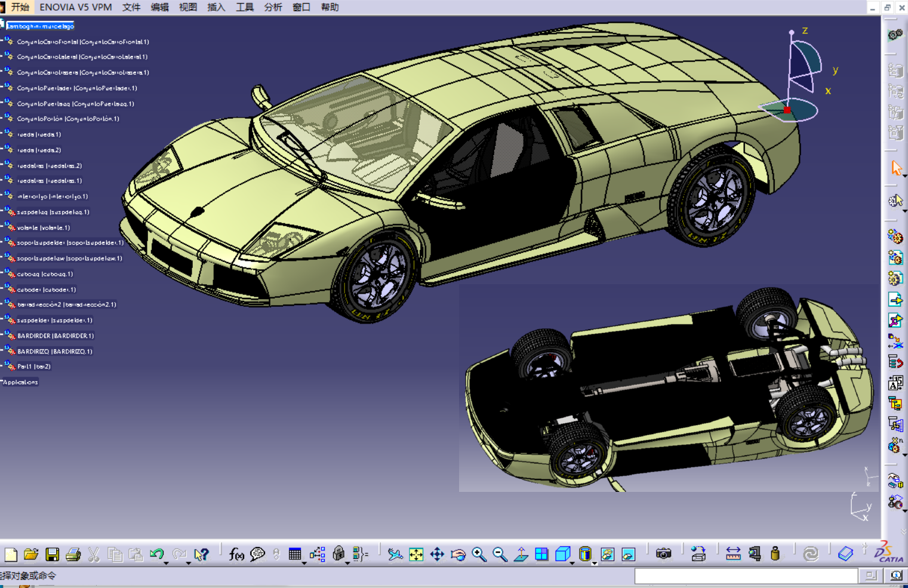Click the padlock lock icon
This screenshot has width=908, height=588.
click(x=338, y=554)
